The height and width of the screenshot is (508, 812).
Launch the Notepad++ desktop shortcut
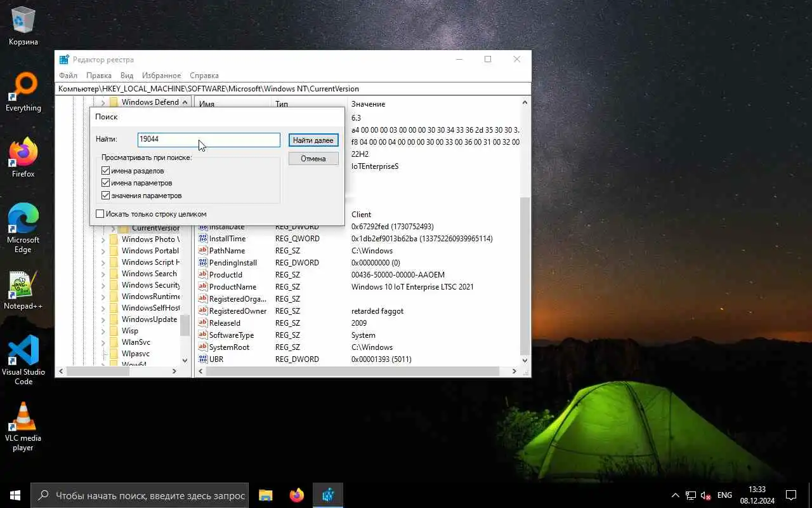click(x=23, y=290)
